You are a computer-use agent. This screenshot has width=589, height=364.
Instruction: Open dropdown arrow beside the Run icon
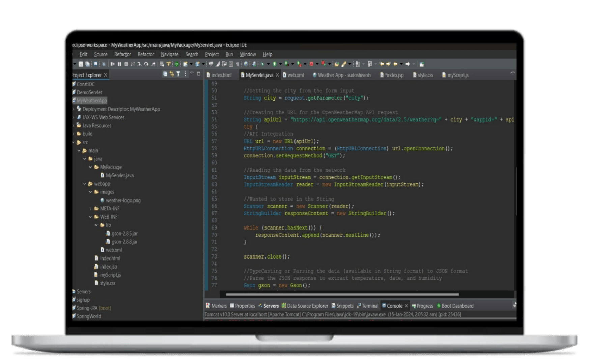pos(281,64)
